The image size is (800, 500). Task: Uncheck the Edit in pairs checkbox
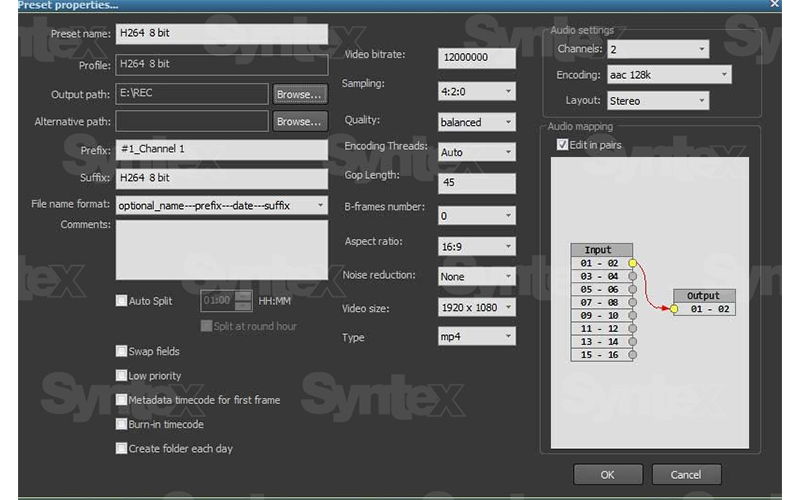tap(562, 144)
